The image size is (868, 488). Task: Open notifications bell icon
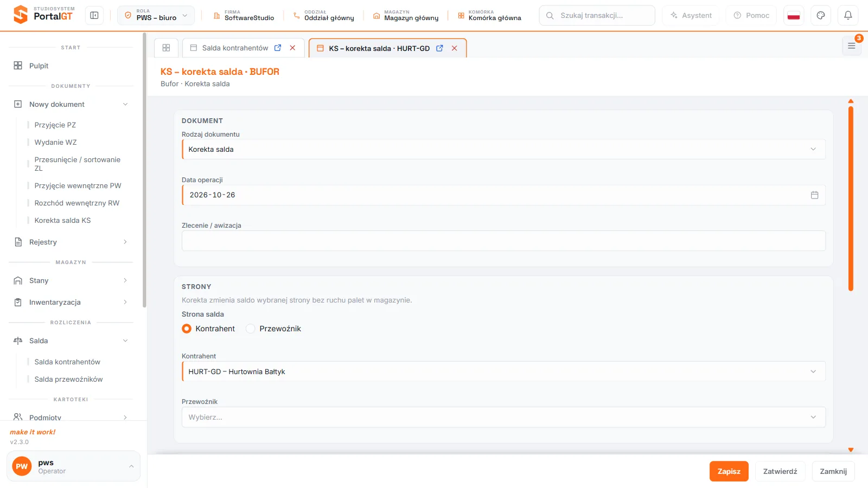point(848,15)
